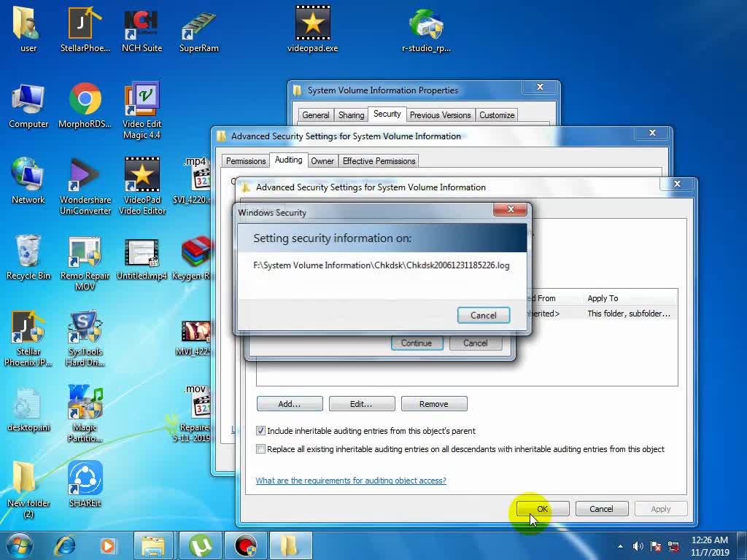
Task: Enable replace all existing inheritable auditing entries
Action: [260, 448]
